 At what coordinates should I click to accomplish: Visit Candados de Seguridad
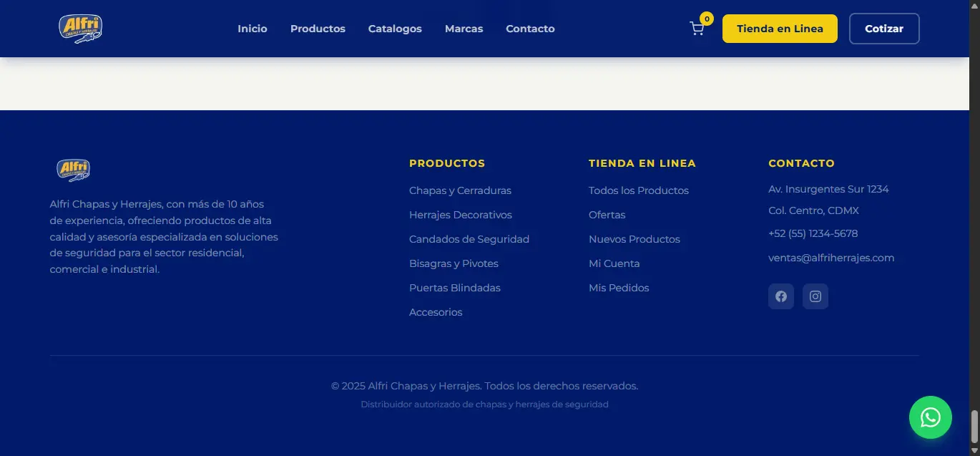point(469,239)
